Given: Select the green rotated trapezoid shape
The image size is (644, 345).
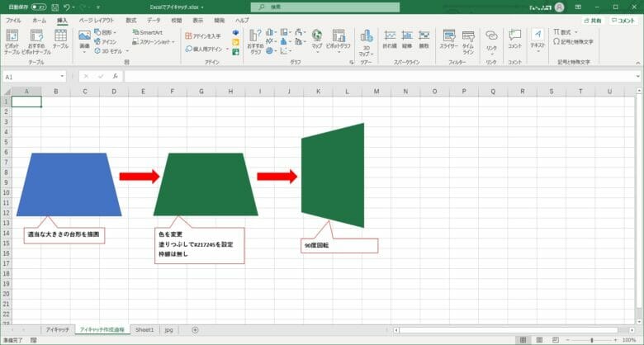Looking at the screenshot, I should pos(333,175).
